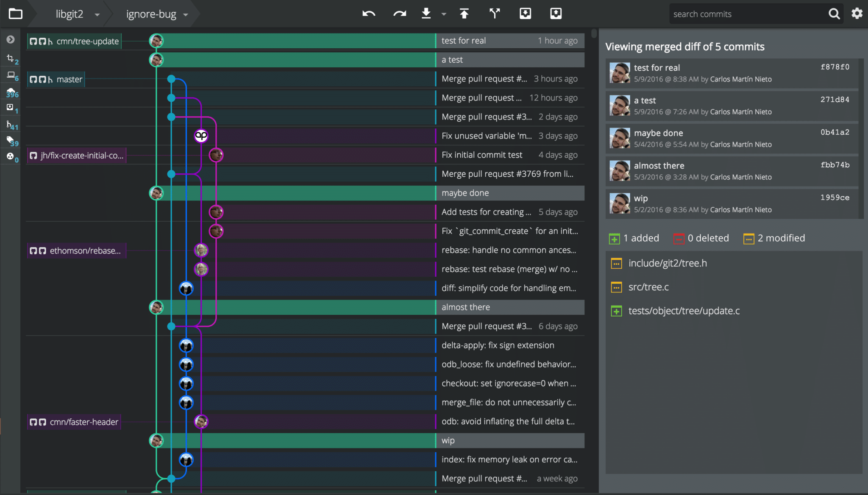The image size is (868, 495).
Task: Click avatar node of 'Fix unused variable' commit
Action: [201, 136]
